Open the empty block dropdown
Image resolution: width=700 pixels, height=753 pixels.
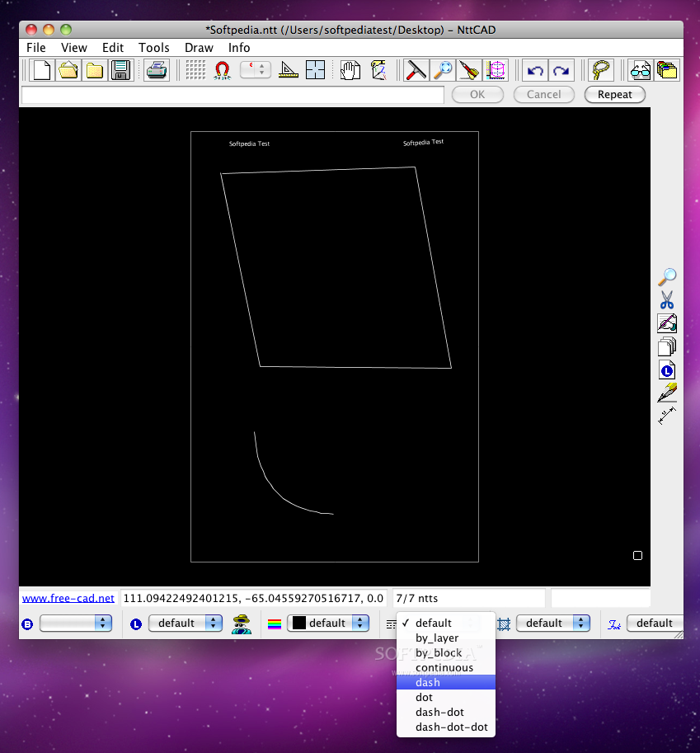coord(76,624)
